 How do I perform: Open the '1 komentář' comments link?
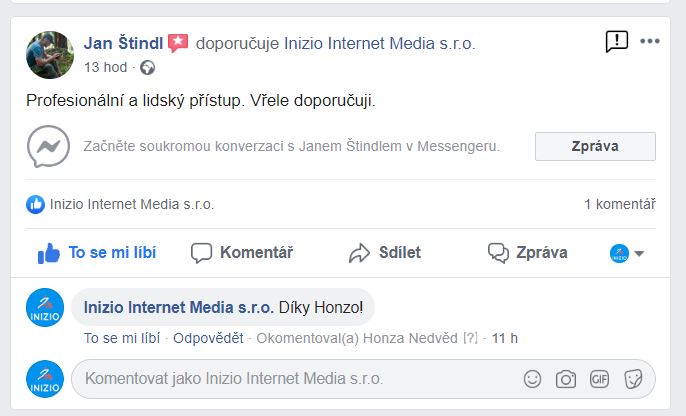pos(620,204)
